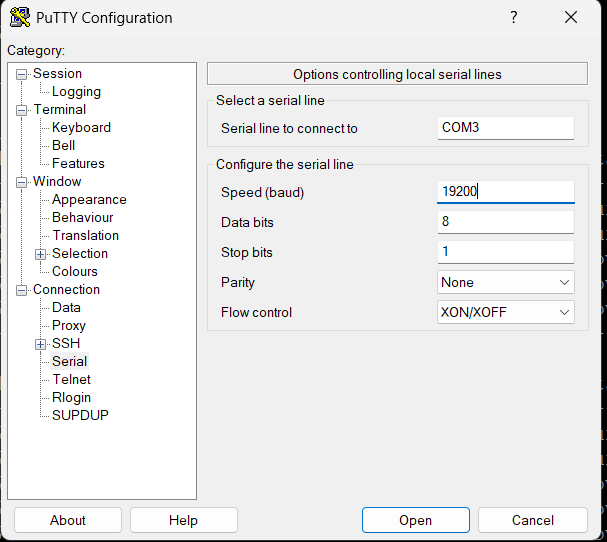
Task: Focus the Speed (baud) field
Action: pos(506,192)
